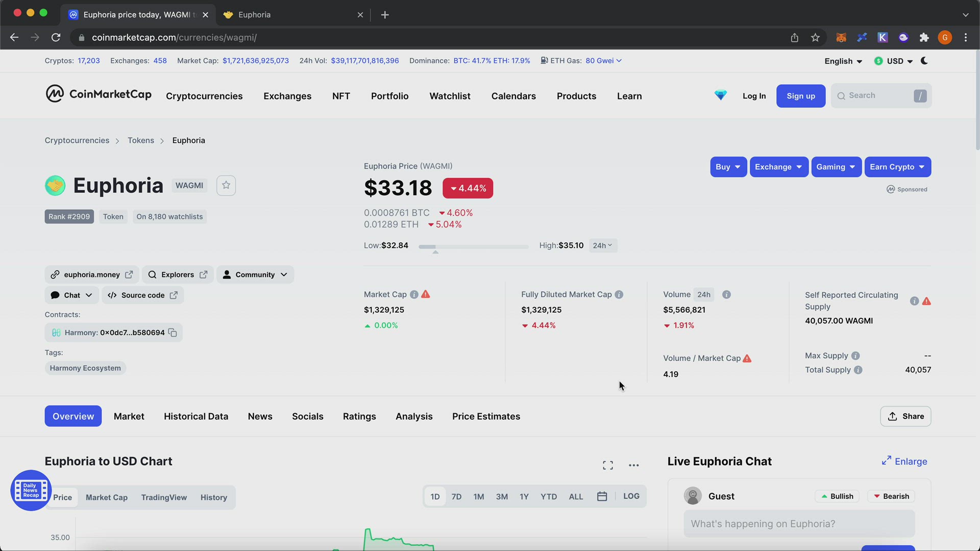Expand the ETH Gas 80 Gwei dropdown

(x=603, y=61)
